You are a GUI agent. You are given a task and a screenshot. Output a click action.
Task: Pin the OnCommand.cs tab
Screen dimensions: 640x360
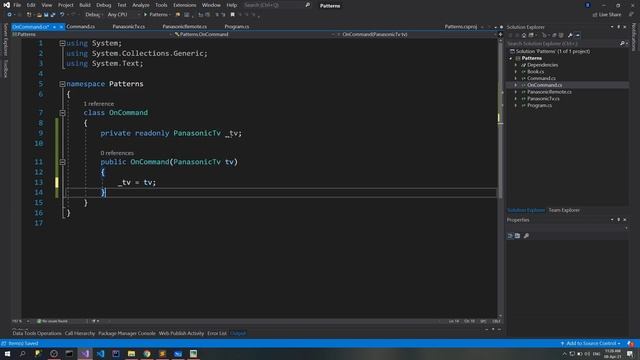54,27
